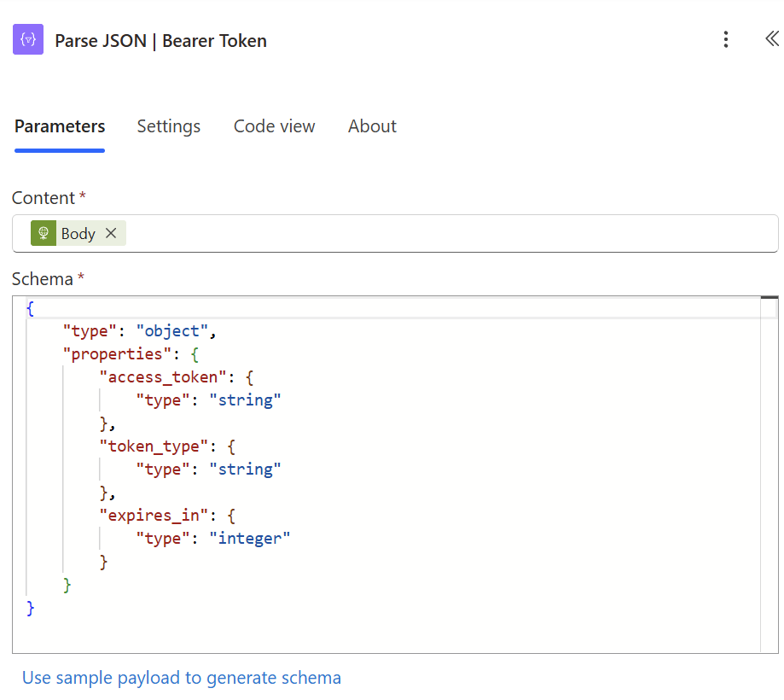
Task: Click the "integer" value in schema
Action: pyautogui.click(x=249, y=539)
